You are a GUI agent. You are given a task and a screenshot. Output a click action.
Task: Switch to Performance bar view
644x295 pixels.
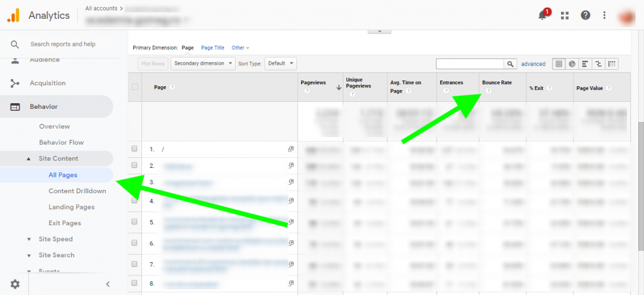(585, 64)
